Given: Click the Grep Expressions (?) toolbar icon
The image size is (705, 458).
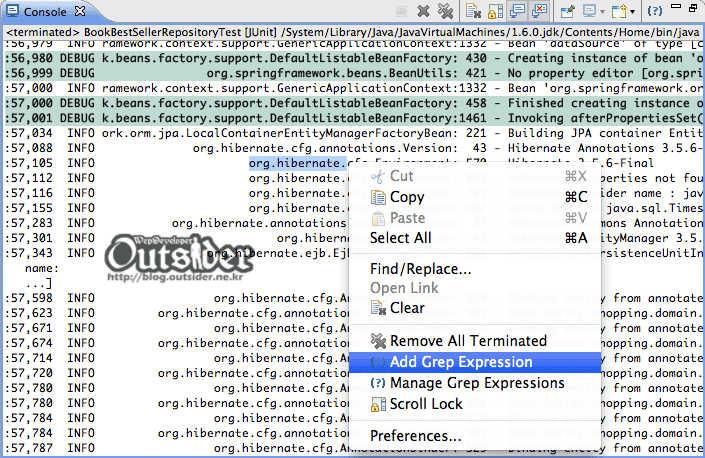Looking at the screenshot, I should coord(656,12).
